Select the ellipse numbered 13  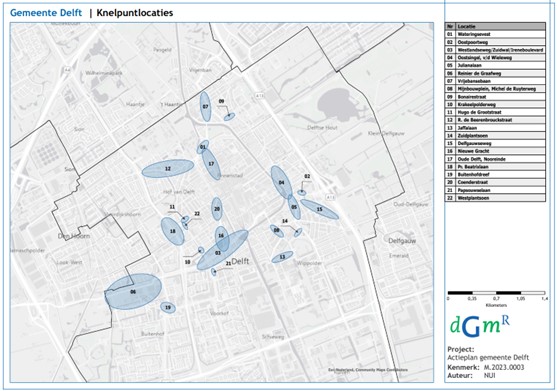[x=282, y=257]
